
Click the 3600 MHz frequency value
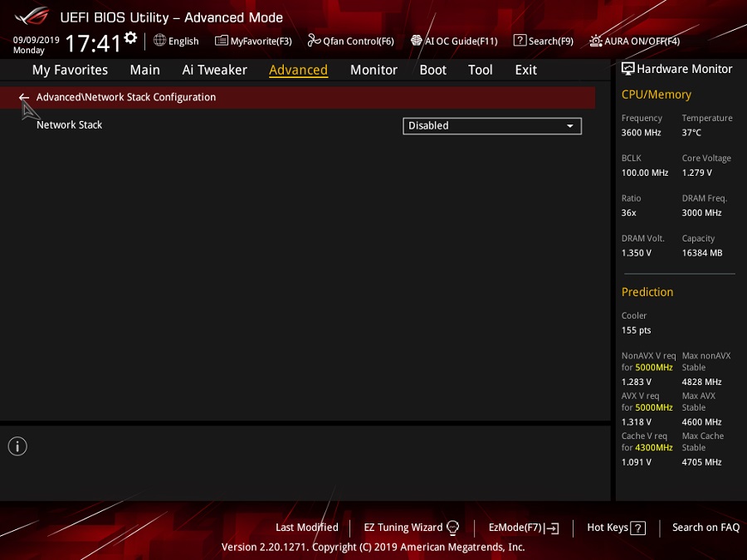[641, 133]
